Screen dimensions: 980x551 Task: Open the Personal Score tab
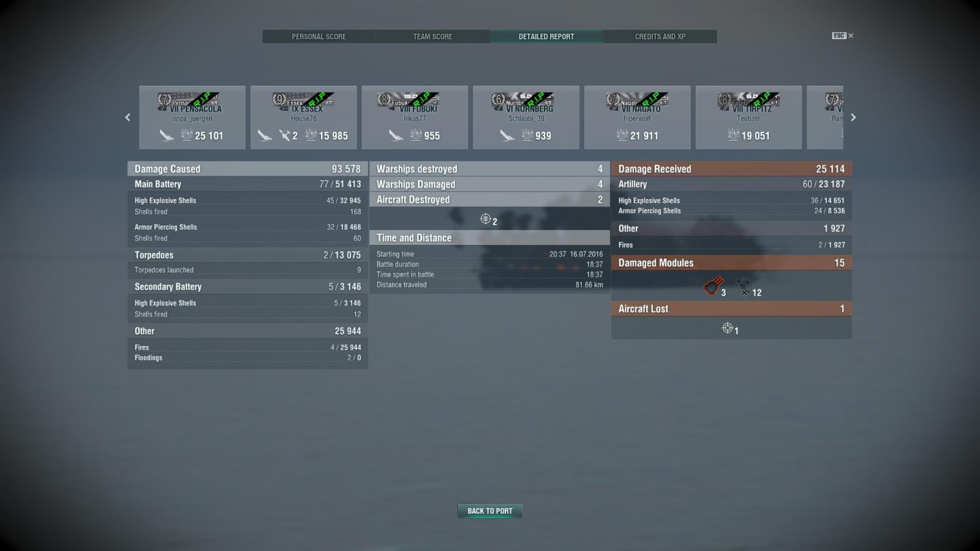click(x=318, y=37)
